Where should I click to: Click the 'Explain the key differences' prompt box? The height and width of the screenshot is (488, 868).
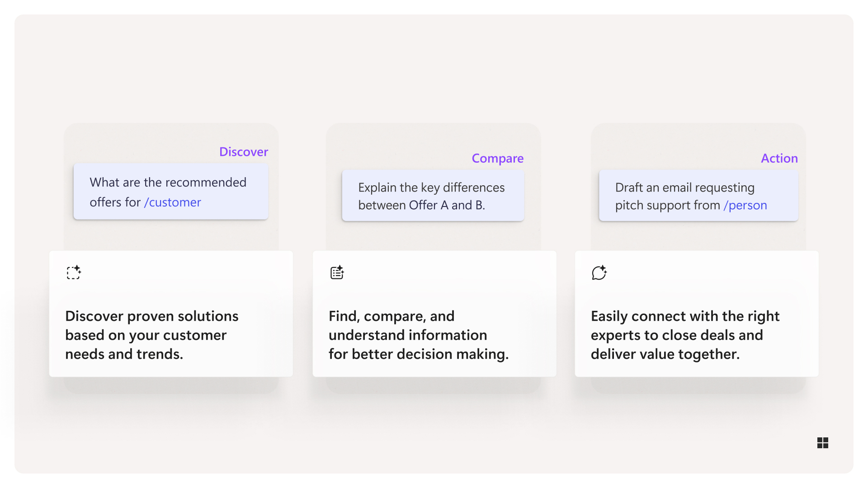(x=433, y=196)
